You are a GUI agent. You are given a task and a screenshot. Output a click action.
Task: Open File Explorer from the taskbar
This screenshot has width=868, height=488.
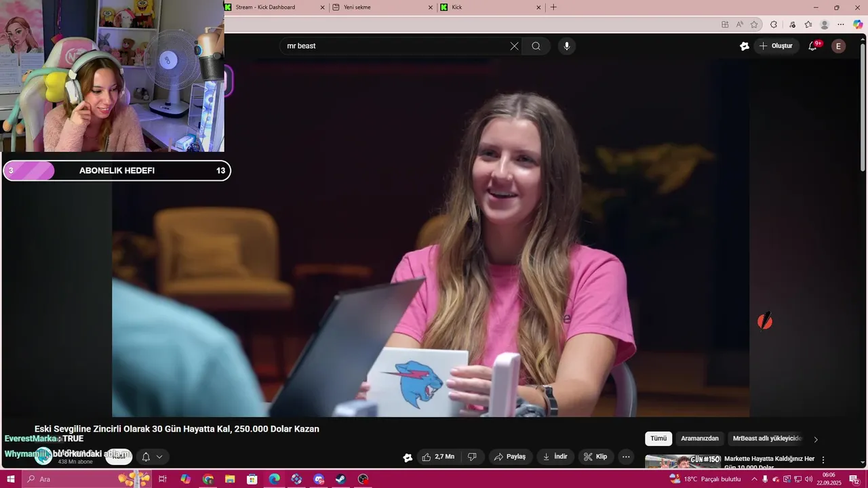(230, 479)
